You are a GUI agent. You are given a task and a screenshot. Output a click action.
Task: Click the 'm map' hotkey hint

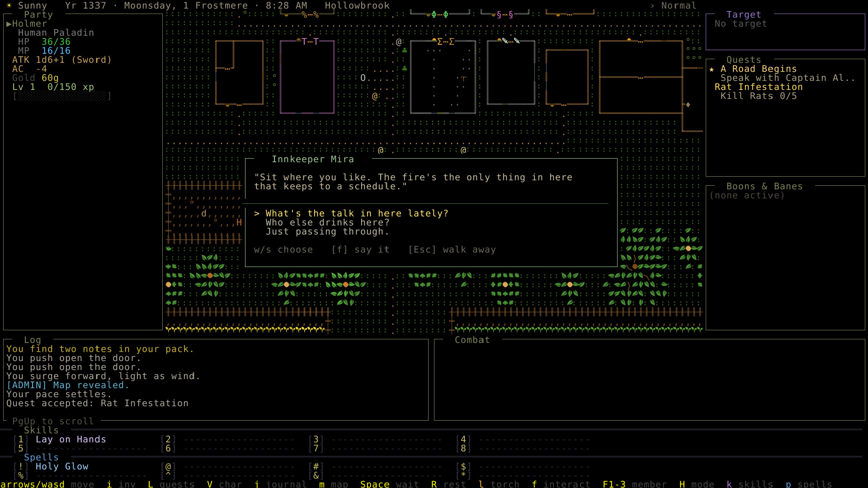coord(334,484)
